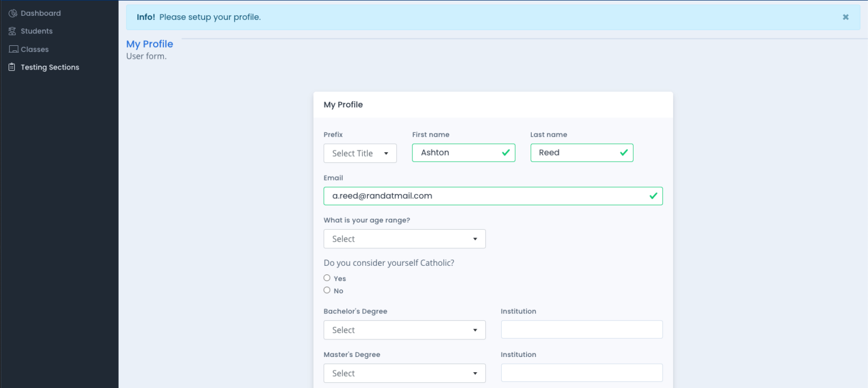Click the Testing Sections clipboard icon
The width and height of the screenshot is (868, 388).
click(x=12, y=67)
